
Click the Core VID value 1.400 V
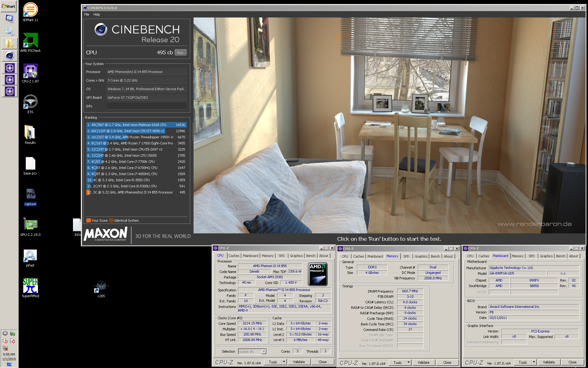click(291, 282)
